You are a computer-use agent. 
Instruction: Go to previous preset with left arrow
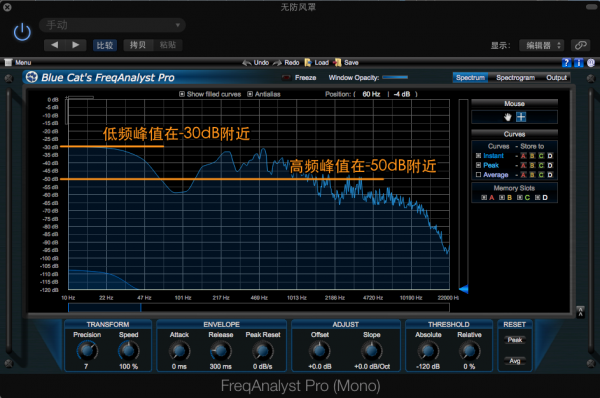coord(55,45)
